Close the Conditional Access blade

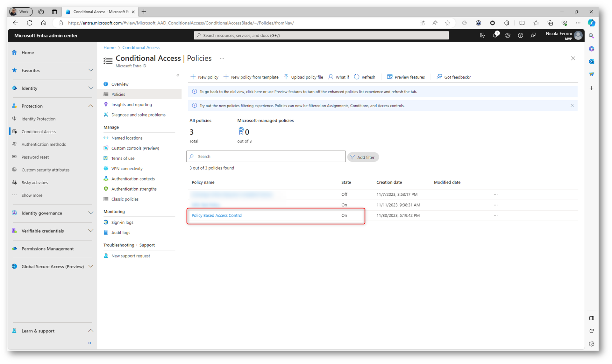[573, 58]
